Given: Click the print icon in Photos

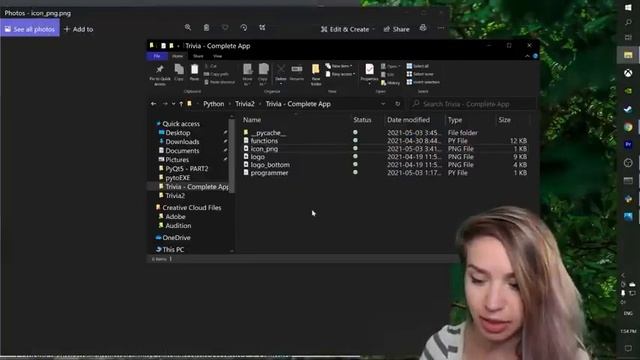Looking at the screenshot, I should tap(423, 28).
